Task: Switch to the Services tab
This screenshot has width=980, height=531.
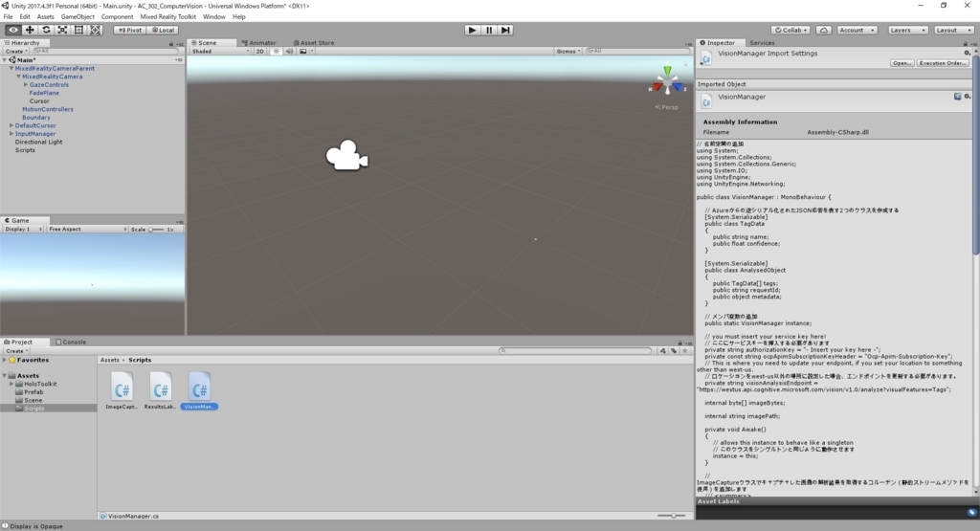Action: click(762, 42)
